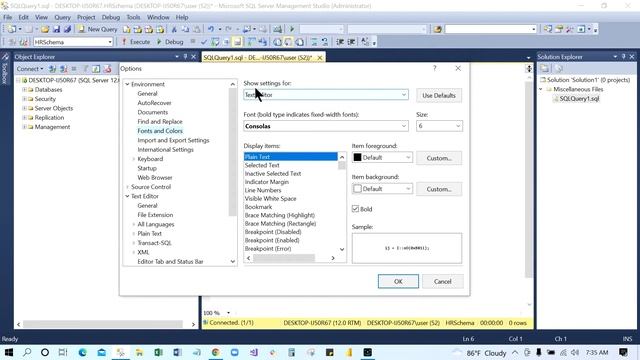Expand the Replication node
The height and width of the screenshot is (360, 640).
pos(24,118)
